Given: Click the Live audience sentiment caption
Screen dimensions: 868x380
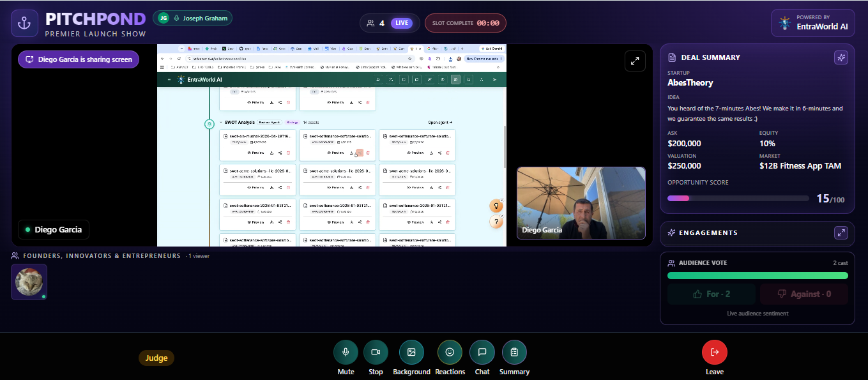Looking at the screenshot, I should (758, 314).
